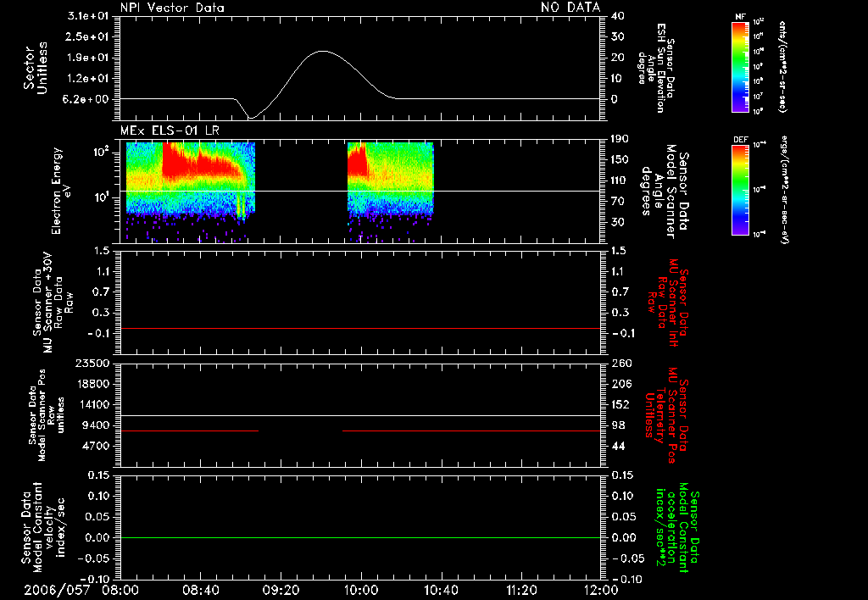868x600 pixels.
Task: Click the "ESH Sun Elevation Angle" axis title
Action: 657,68
